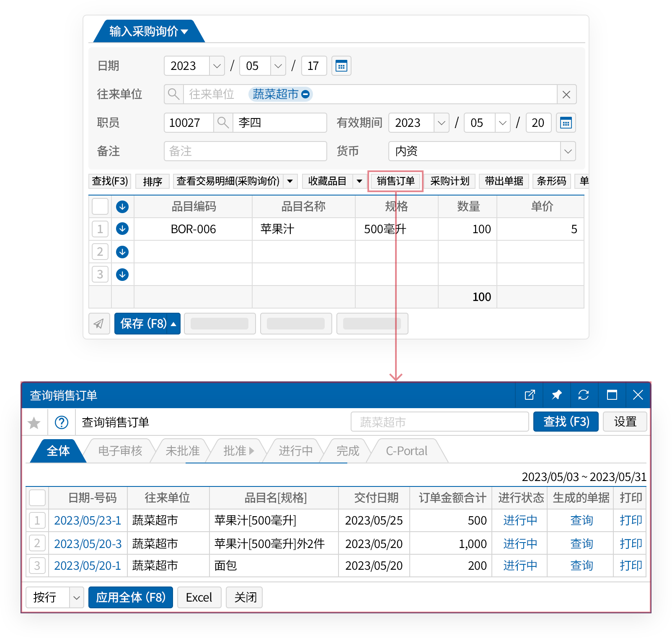The height and width of the screenshot is (638, 672).
Task: Clear the 往来单位 field with X button
Action: click(x=566, y=95)
